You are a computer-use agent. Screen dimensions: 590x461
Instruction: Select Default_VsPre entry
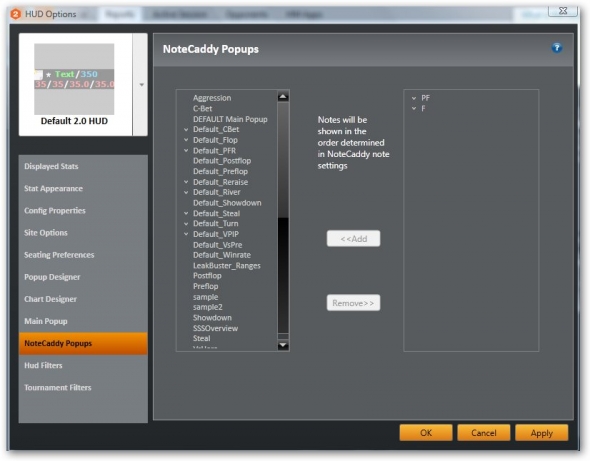[x=218, y=245]
